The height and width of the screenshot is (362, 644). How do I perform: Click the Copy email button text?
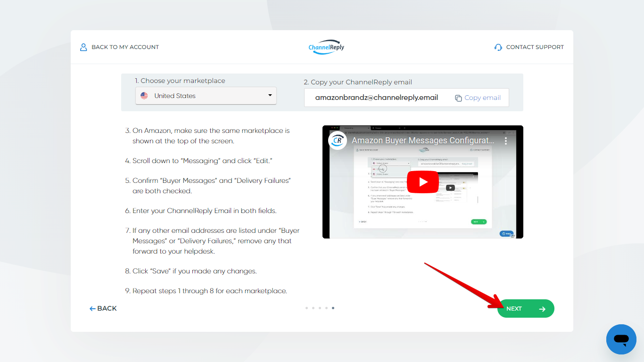(x=483, y=98)
